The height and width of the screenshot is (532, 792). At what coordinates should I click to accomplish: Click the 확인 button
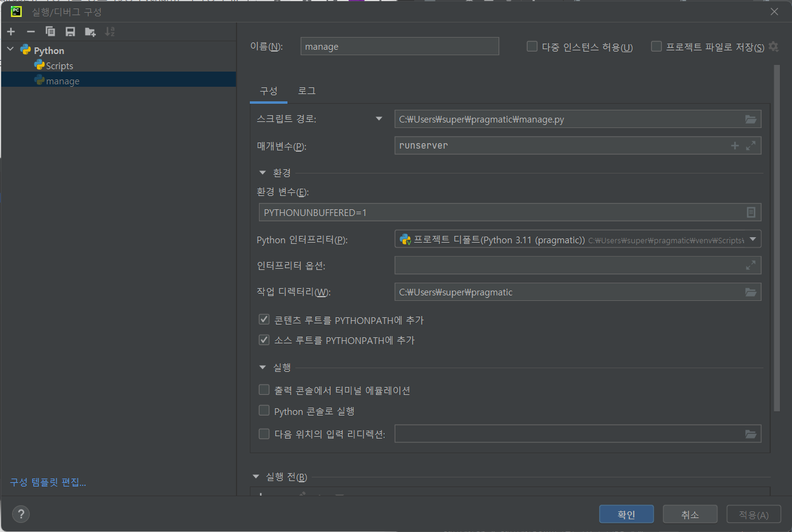pos(626,514)
